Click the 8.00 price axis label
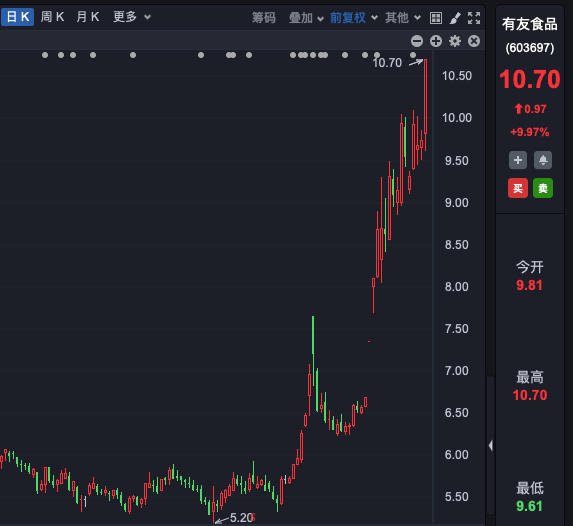 (x=457, y=287)
